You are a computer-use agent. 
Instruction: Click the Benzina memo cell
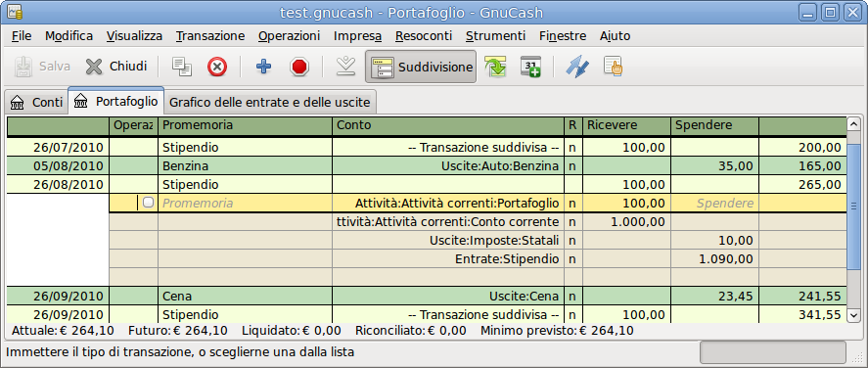click(x=246, y=165)
